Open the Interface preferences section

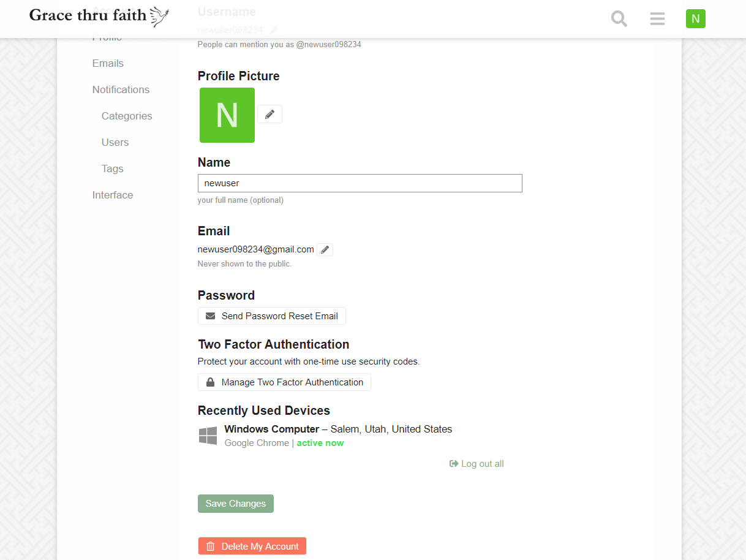[113, 195]
